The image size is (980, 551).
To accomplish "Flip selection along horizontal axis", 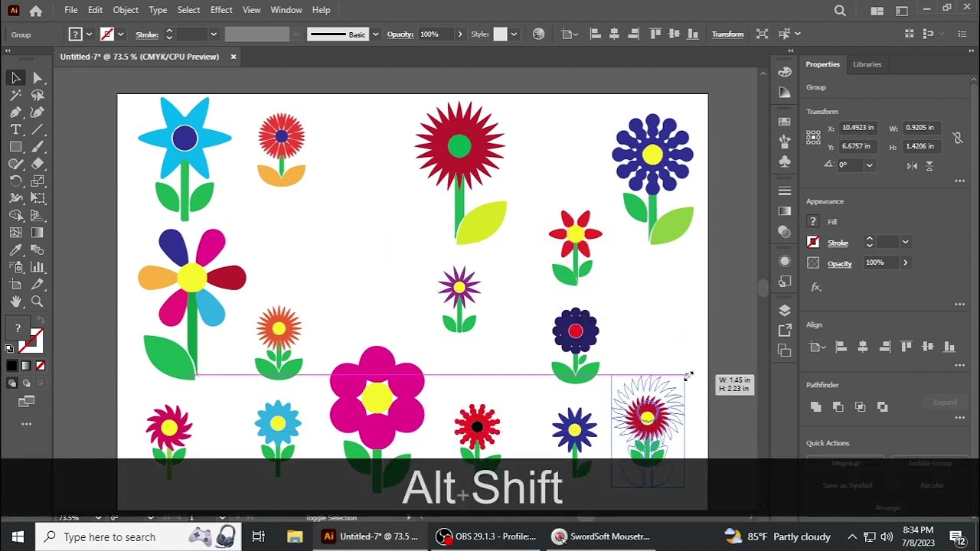I will (912, 165).
